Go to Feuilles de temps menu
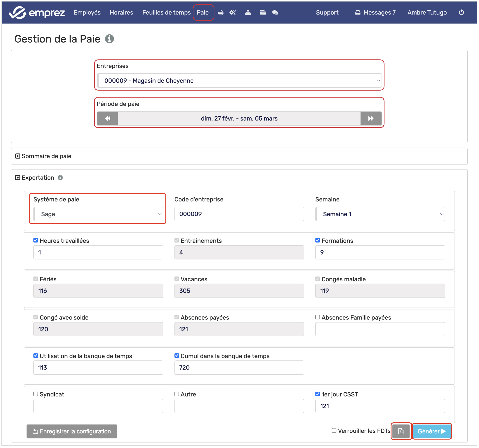479x448 pixels. tap(166, 13)
